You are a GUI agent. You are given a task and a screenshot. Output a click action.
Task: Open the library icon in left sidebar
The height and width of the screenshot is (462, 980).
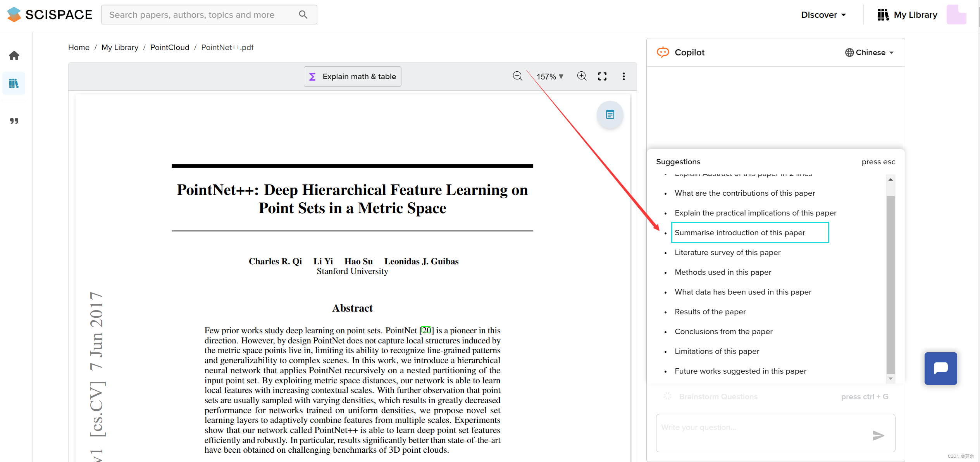[x=14, y=83]
